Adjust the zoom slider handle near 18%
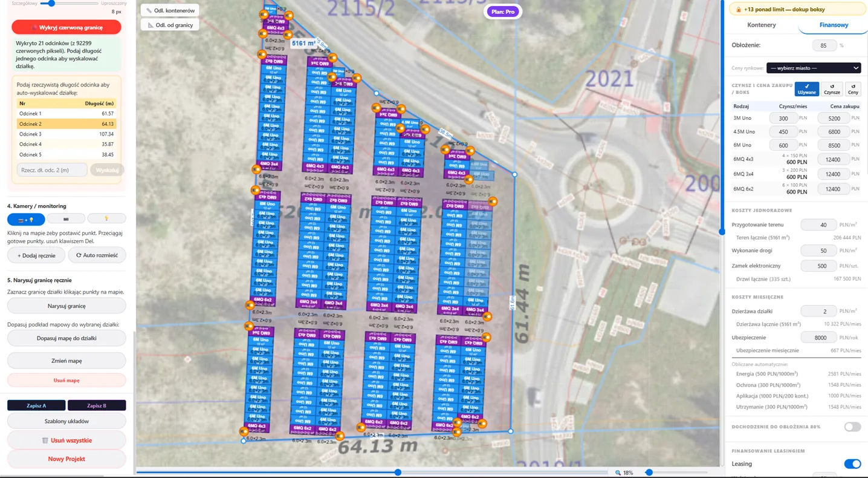Image resolution: width=868 pixels, height=478 pixels. click(649, 473)
